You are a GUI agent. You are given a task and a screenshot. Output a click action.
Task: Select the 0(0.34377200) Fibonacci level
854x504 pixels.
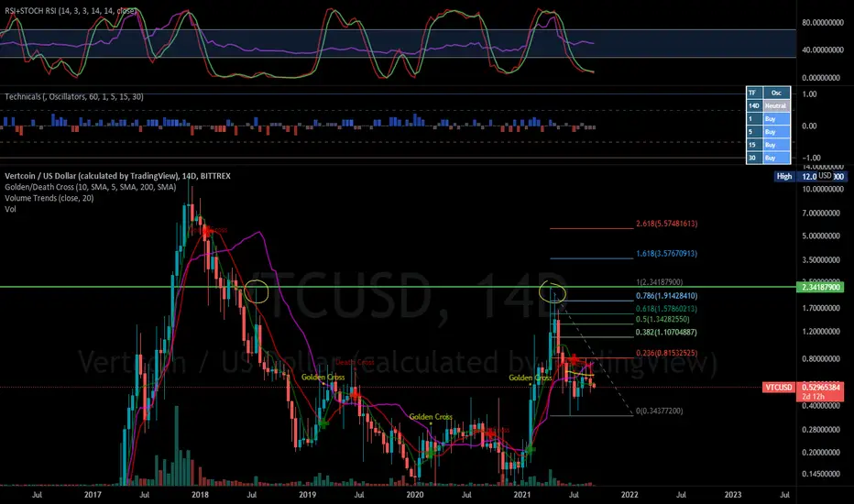click(x=660, y=411)
